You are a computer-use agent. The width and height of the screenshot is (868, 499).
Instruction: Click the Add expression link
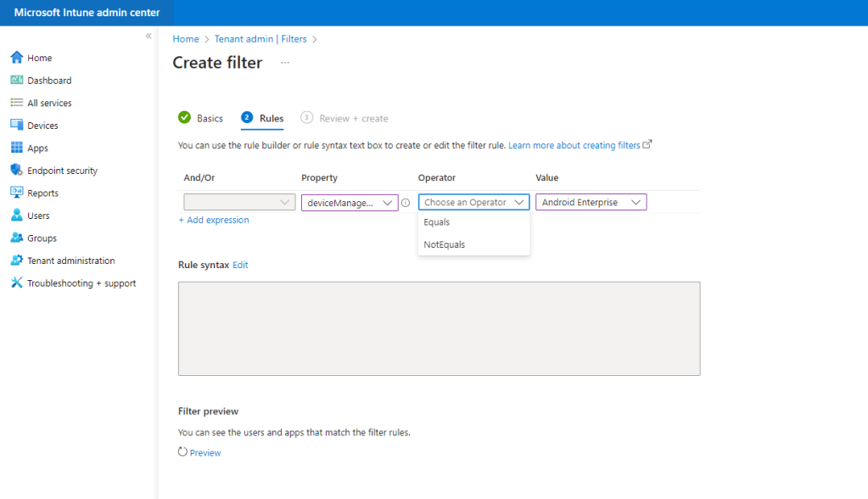click(214, 220)
